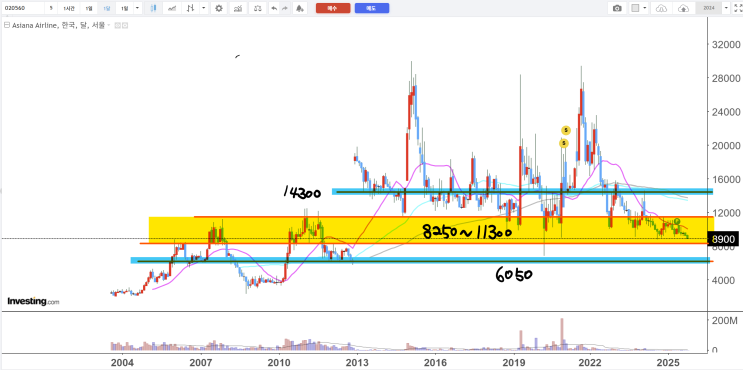Click the 020560 symbol input field

[23, 8]
